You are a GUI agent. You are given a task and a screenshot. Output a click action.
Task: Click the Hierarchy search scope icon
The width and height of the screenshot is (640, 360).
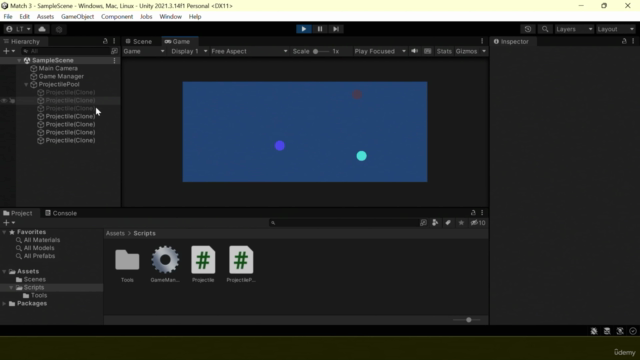coord(114,51)
